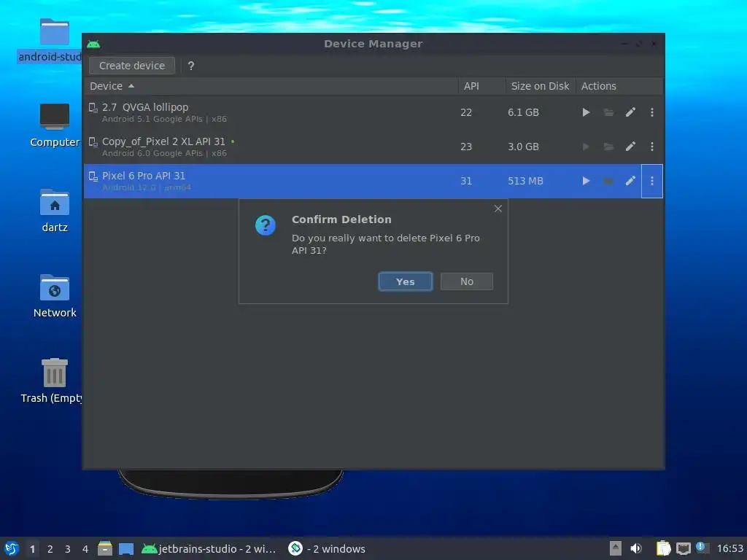Open the clipboard tray icon
The width and height of the screenshot is (747, 560).
(663, 548)
